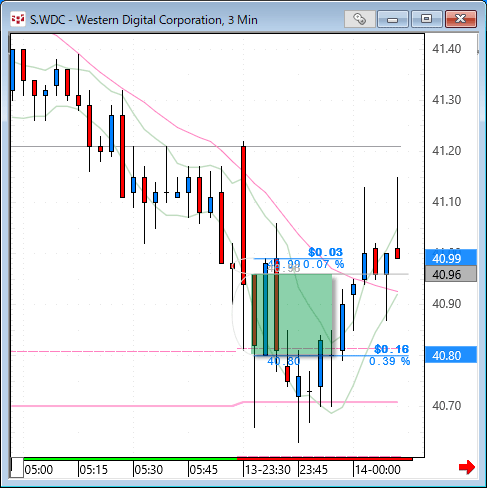
Task: Click the 13-23:30 time axis label
Action: click(x=268, y=470)
